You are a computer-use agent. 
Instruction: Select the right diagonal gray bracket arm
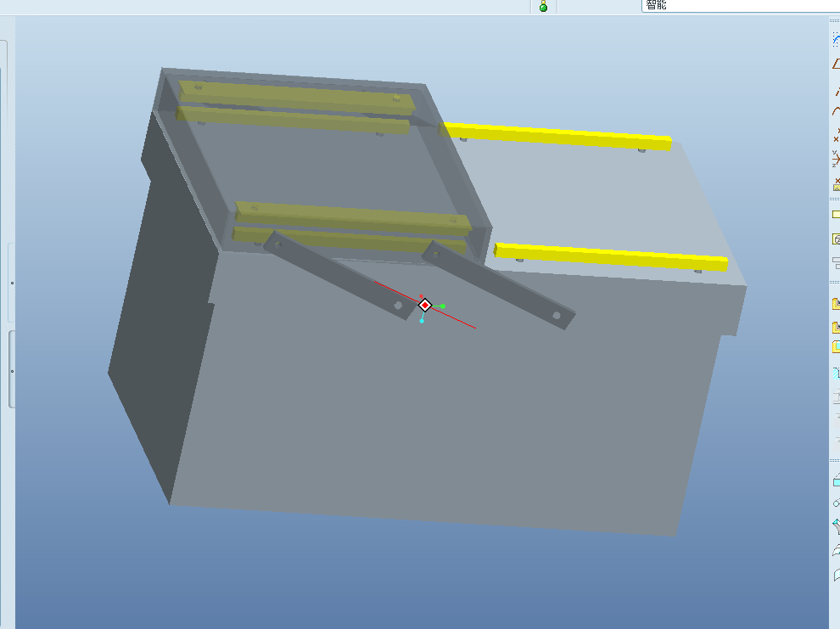(x=498, y=284)
